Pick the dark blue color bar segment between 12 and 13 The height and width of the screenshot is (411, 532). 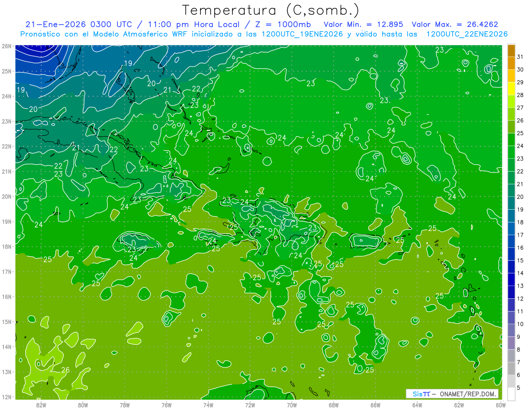point(511,292)
